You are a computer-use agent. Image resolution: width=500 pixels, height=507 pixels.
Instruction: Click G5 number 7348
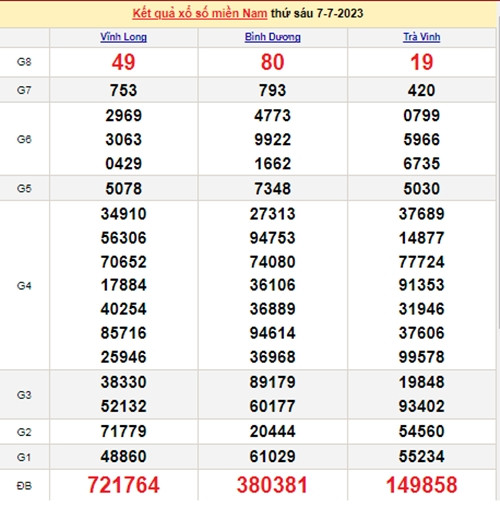tap(273, 189)
